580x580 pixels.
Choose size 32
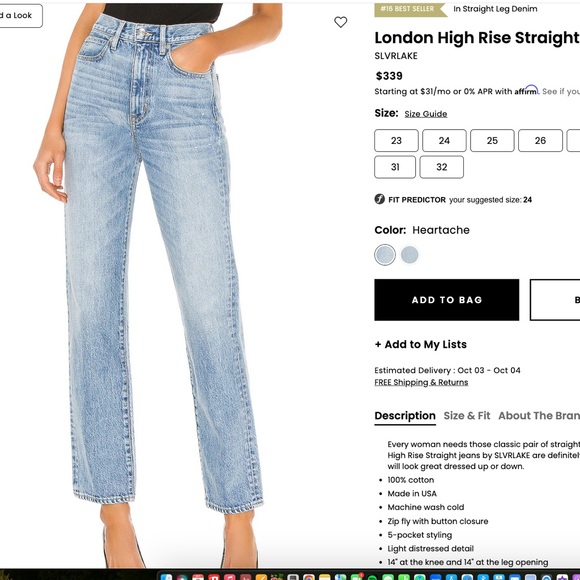pyautogui.click(x=441, y=167)
